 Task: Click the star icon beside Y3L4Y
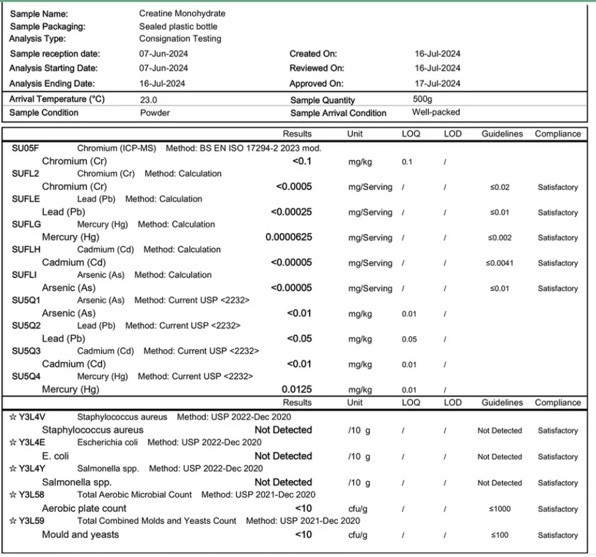(13, 468)
